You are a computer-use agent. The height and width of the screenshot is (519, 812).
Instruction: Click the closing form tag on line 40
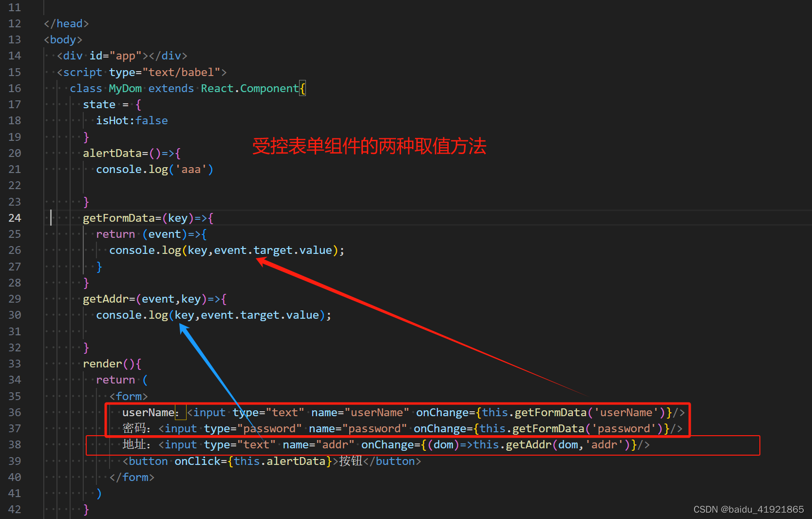point(132,477)
